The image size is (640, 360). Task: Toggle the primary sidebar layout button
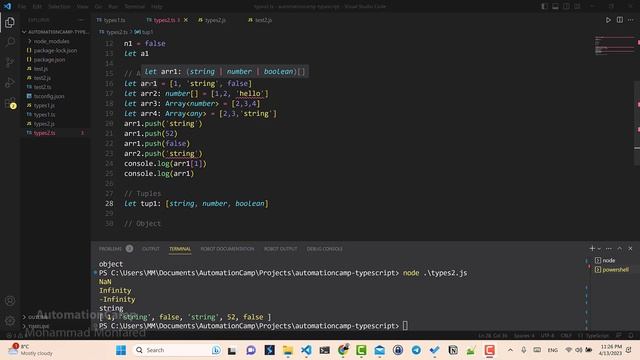544,6
